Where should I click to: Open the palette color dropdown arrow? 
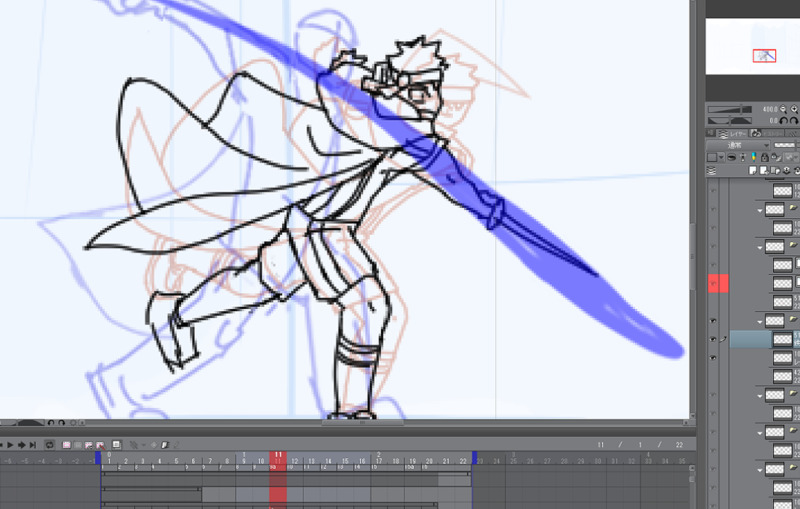tap(721, 158)
